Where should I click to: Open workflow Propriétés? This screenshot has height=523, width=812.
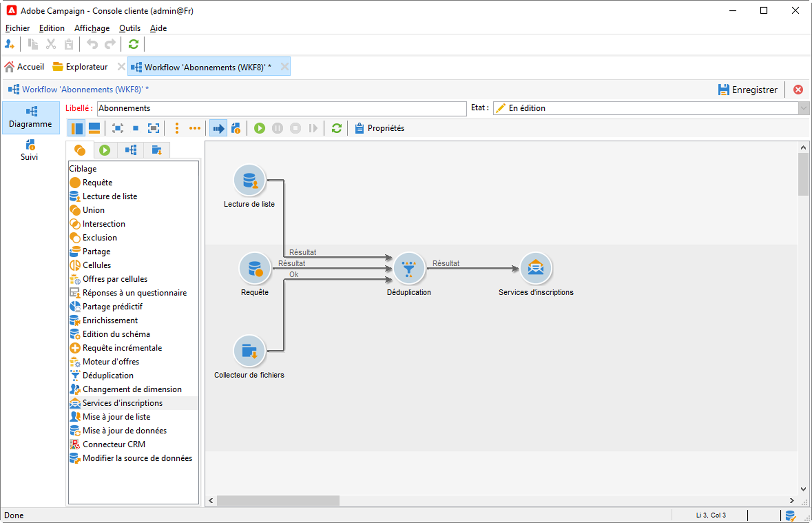(379, 128)
